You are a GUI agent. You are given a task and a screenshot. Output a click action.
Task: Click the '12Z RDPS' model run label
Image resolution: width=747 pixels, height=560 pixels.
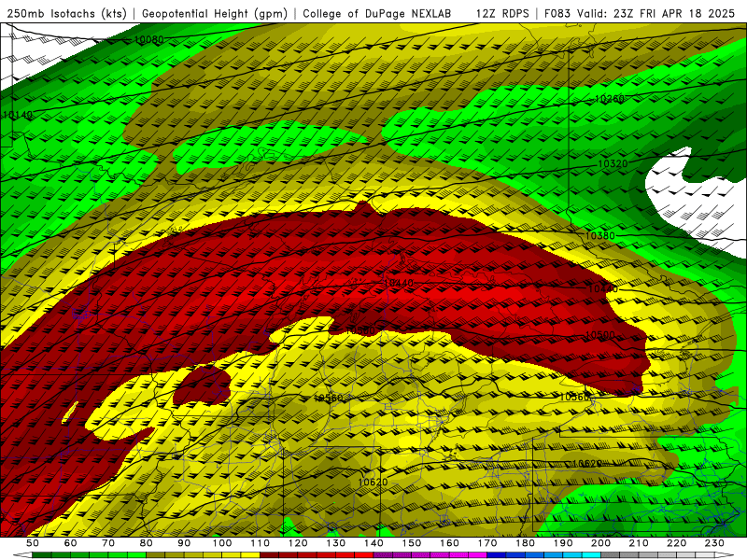502,13
